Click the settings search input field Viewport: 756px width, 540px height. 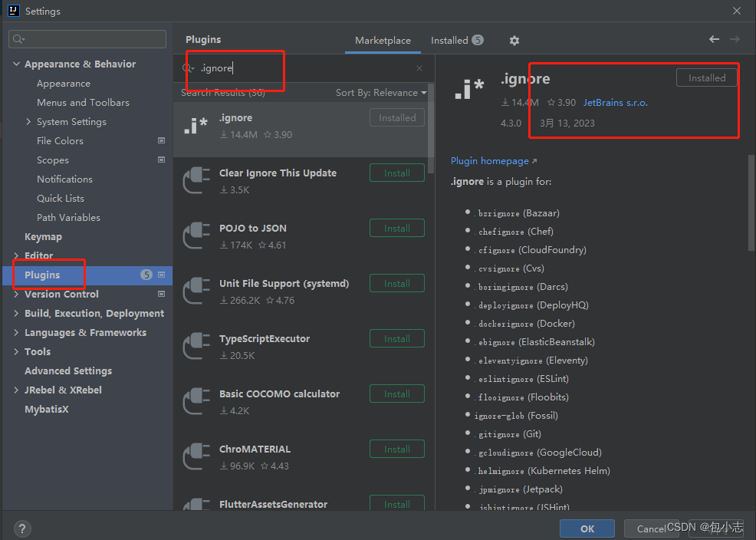87,39
